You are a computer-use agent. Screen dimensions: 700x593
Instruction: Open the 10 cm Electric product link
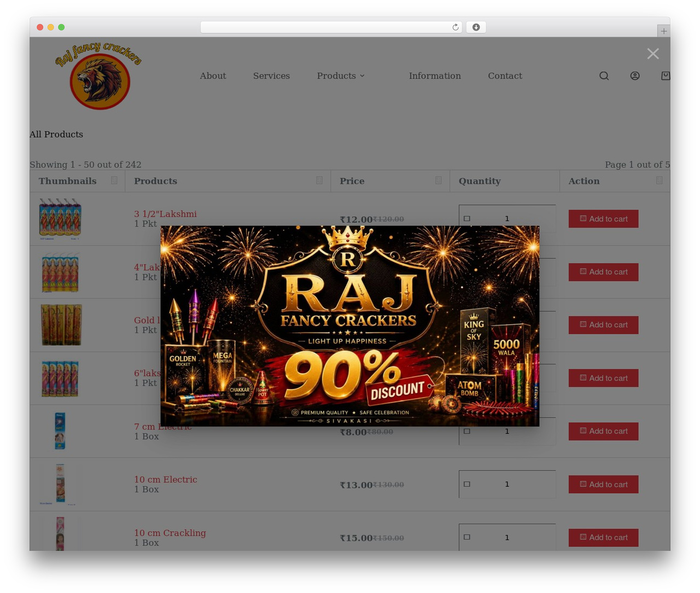166,479
